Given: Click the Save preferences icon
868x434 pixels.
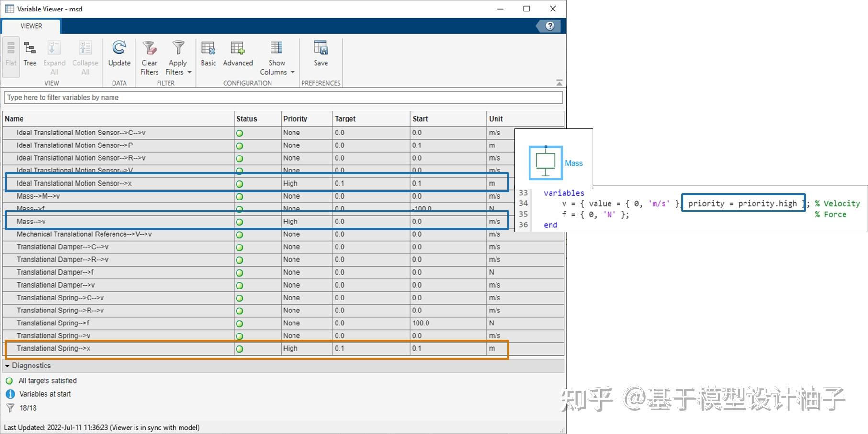Looking at the screenshot, I should [320, 53].
